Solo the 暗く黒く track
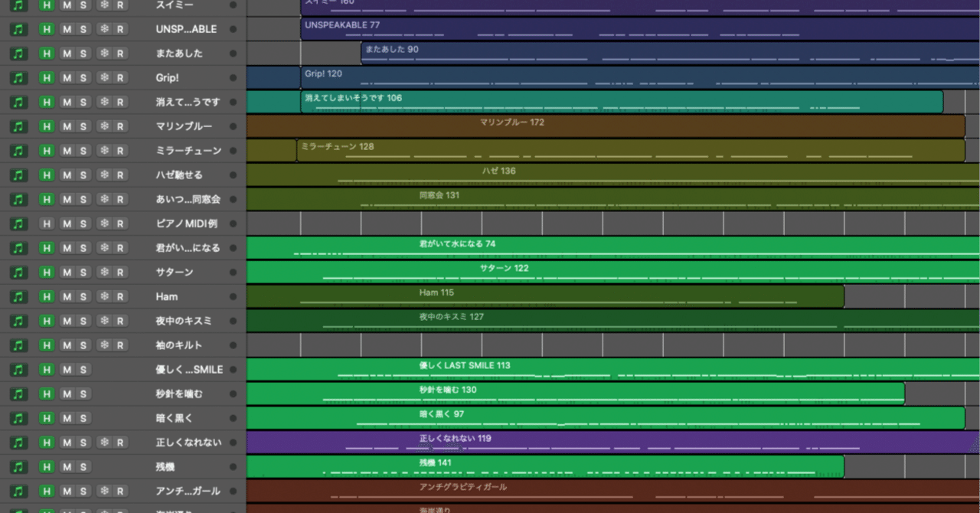Image resolution: width=980 pixels, height=513 pixels. (83, 418)
